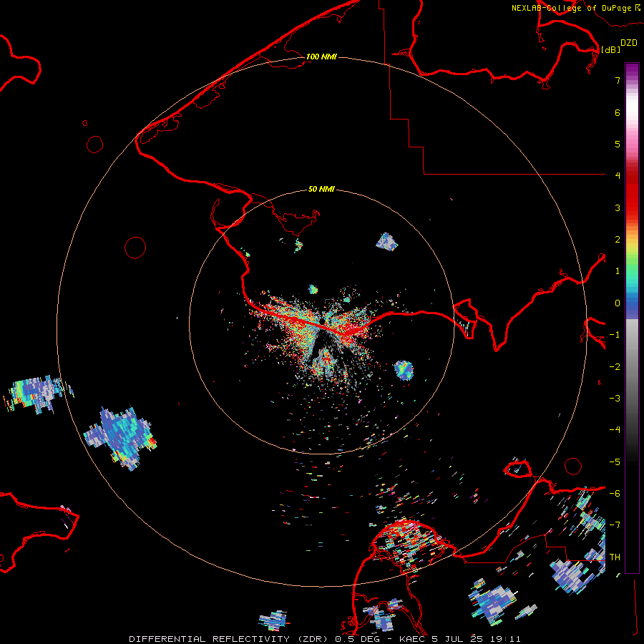This screenshot has height=644, width=644.
Task: Click the -5 tick label on scale
Action: [615, 462]
